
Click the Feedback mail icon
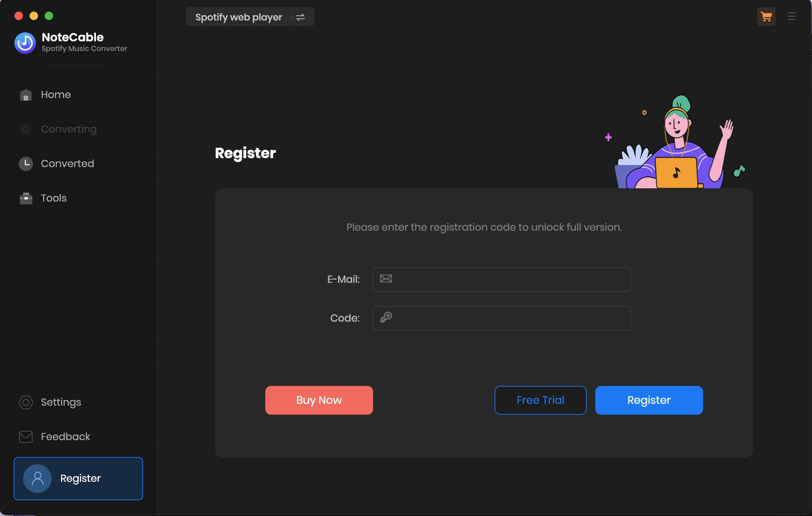tap(25, 437)
